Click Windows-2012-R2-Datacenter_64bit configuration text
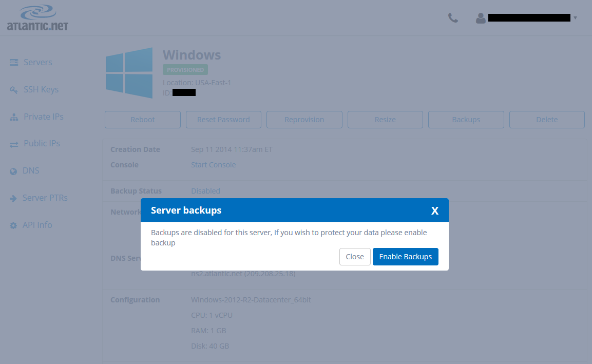 pyautogui.click(x=251, y=300)
